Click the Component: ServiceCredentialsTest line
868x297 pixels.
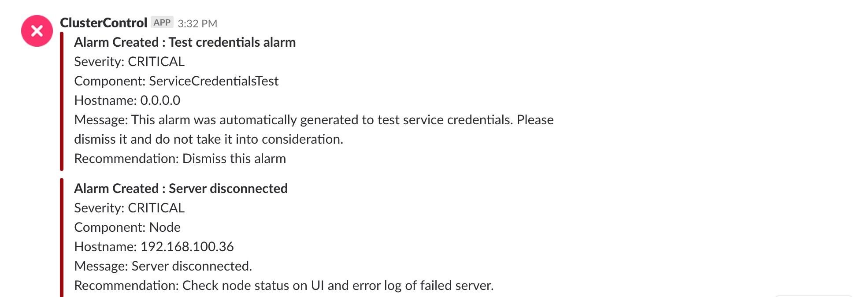pyautogui.click(x=176, y=81)
